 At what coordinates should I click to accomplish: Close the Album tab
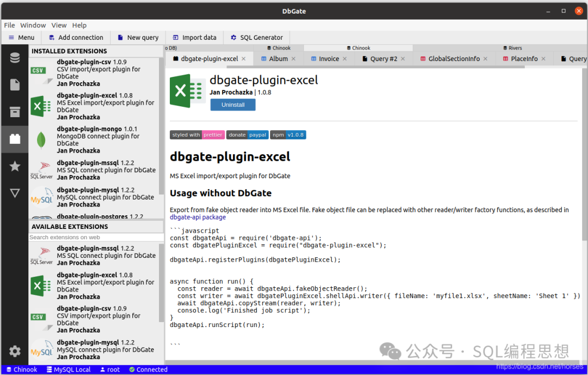(x=293, y=59)
